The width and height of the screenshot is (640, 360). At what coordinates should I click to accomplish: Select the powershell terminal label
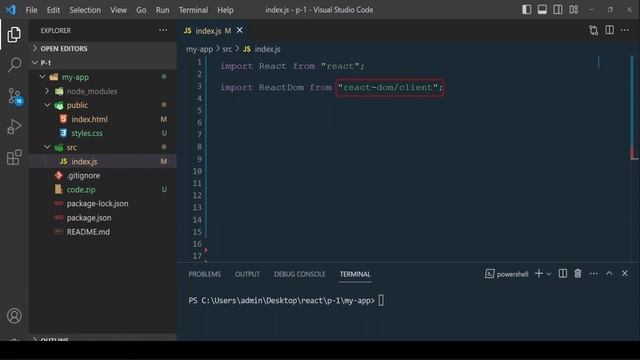pos(507,274)
